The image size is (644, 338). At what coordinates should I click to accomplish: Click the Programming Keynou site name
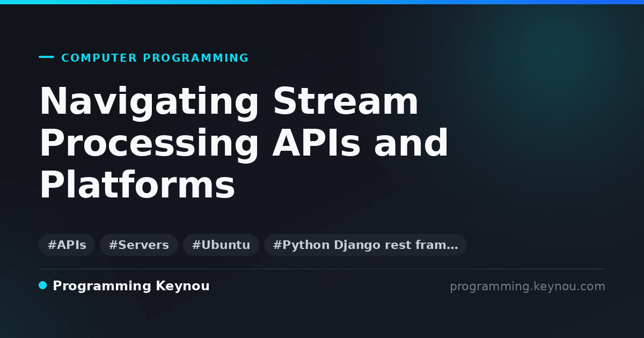pos(131,286)
